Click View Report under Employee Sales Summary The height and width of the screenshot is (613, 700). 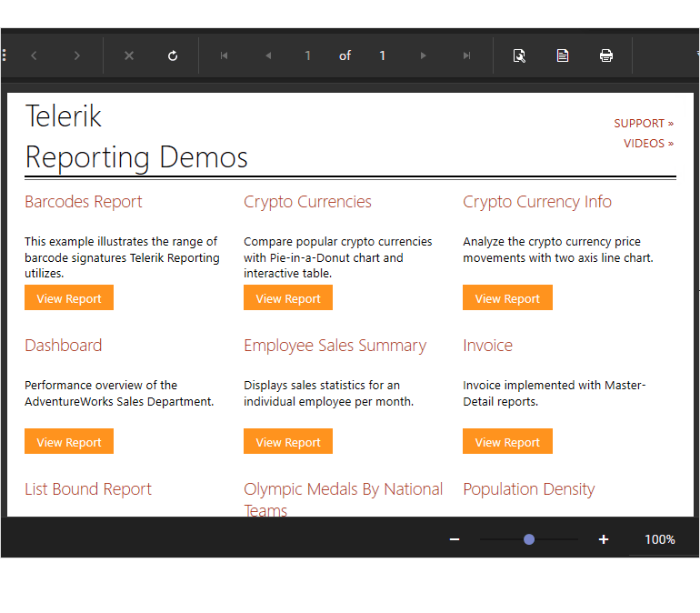click(288, 441)
